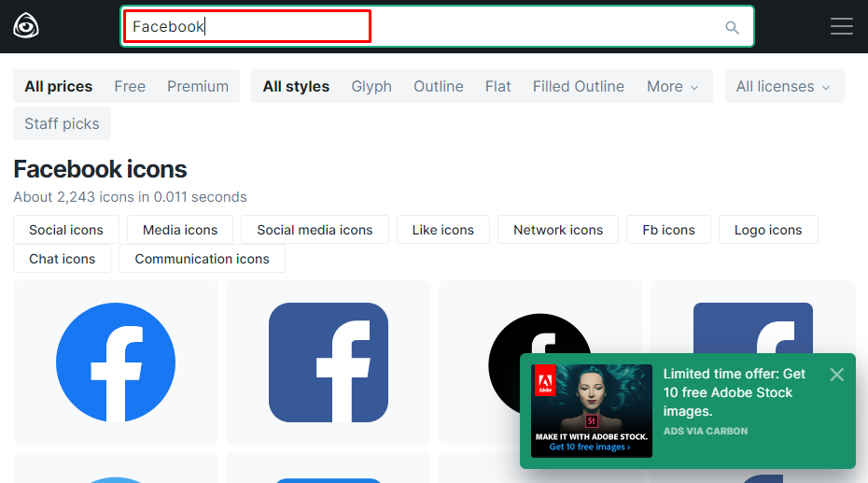
Task: Open Fb icons tag
Action: pyautogui.click(x=668, y=230)
